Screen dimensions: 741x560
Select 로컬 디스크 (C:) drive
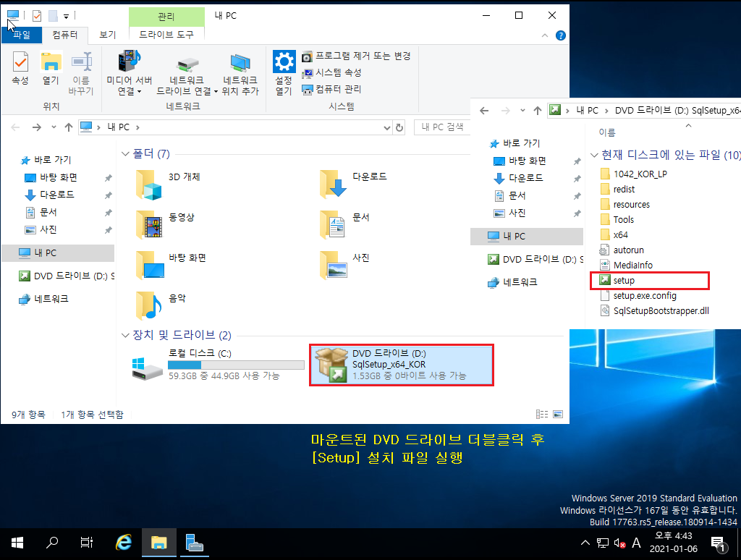(217, 365)
